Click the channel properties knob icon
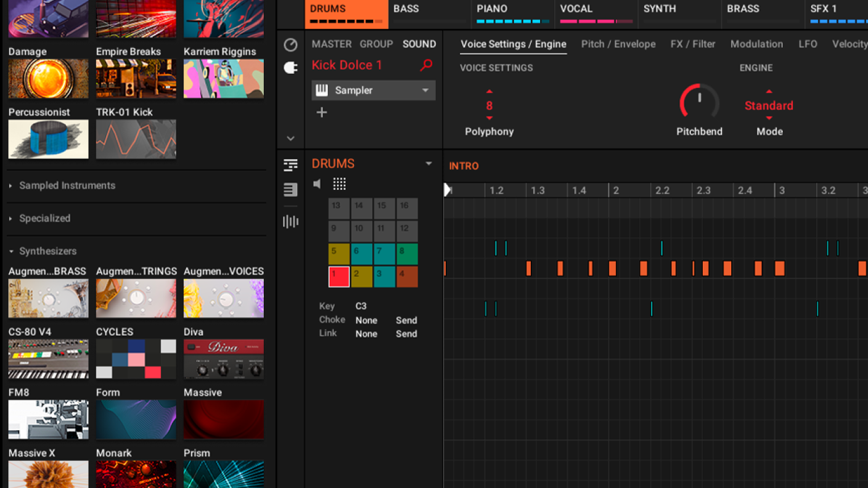 tap(290, 45)
